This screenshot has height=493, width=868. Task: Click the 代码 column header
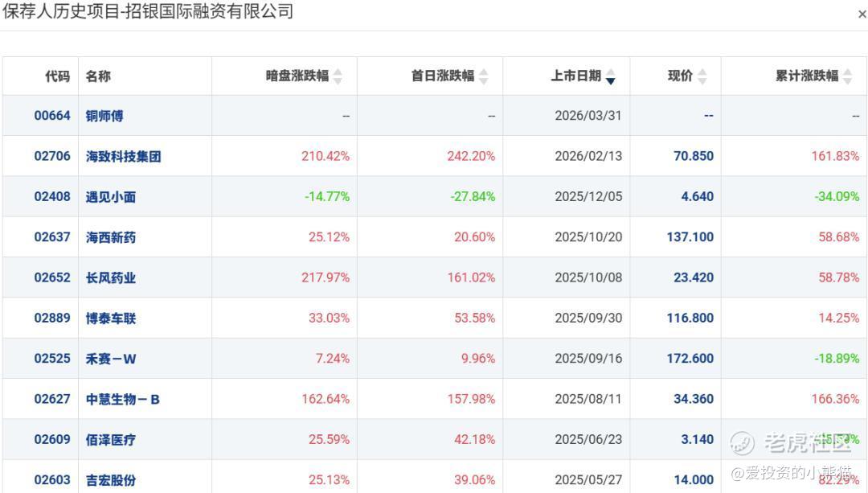point(58,76)
